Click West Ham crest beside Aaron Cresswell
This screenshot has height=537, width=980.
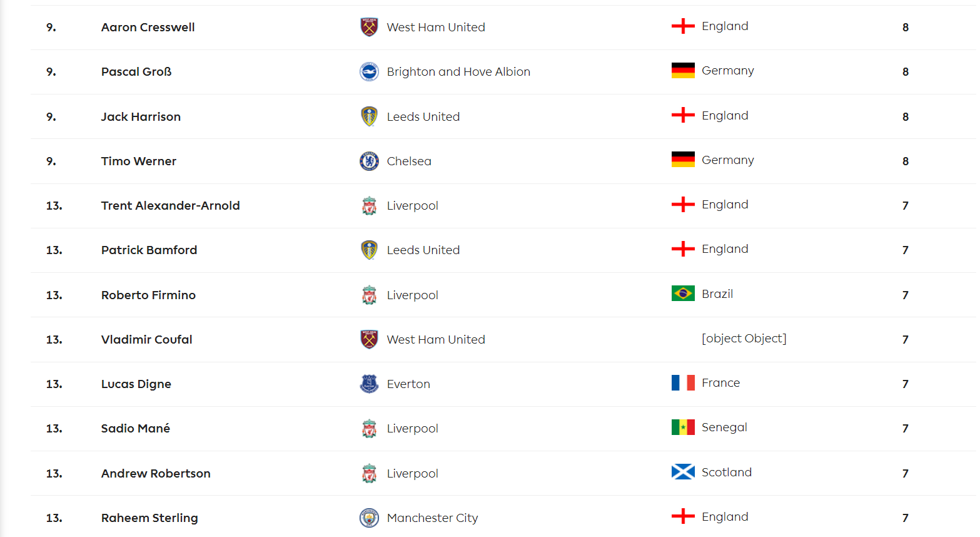(369, 27)
